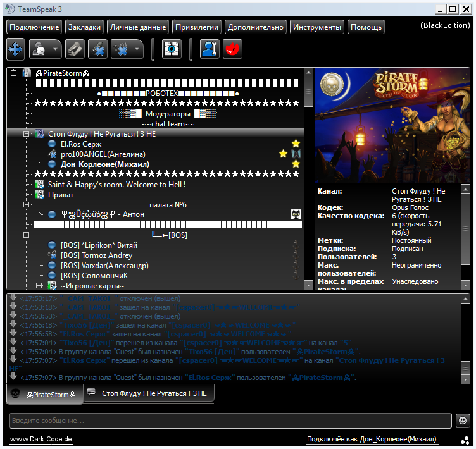Select user [BOS] Varxdar(Александр)
This screenshot has width=476, height=449.
(104, 266)
